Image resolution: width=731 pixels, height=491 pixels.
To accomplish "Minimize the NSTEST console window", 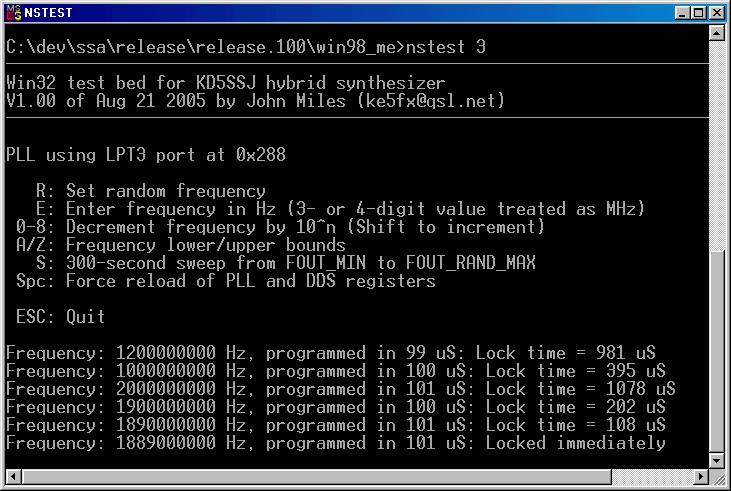I will coord(682,13).
